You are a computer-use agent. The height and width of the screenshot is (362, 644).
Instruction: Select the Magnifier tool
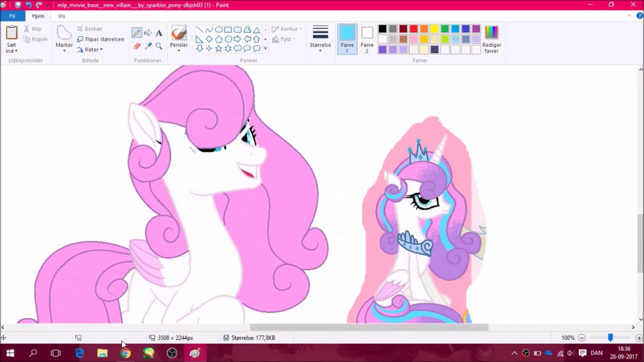click(x=159, y=46)
